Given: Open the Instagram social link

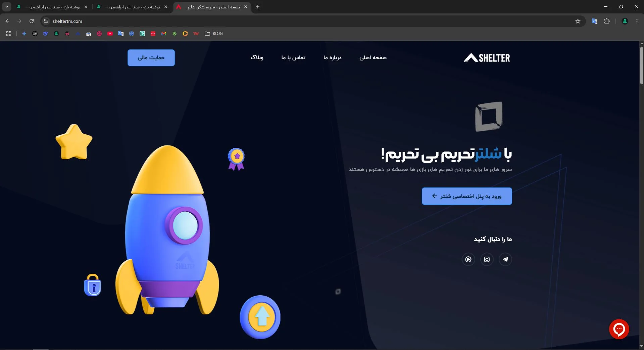Looking at the screenshot, I should click(487, 259).
